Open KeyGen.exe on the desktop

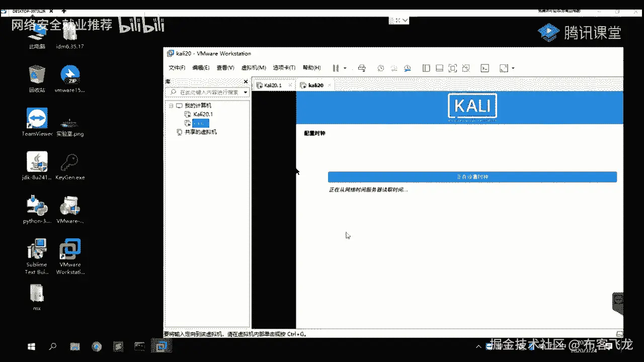click(70, 166)
